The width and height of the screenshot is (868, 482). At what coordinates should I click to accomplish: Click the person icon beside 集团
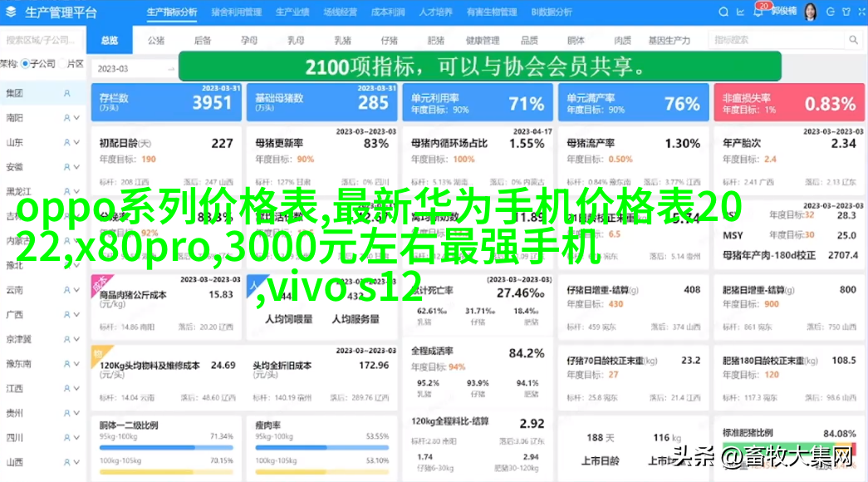[x=67, y=94]
